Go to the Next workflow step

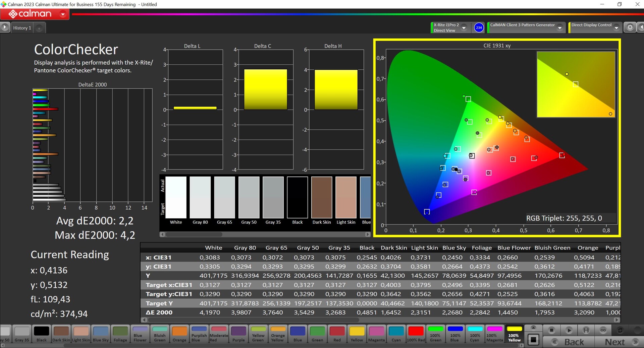620,342
